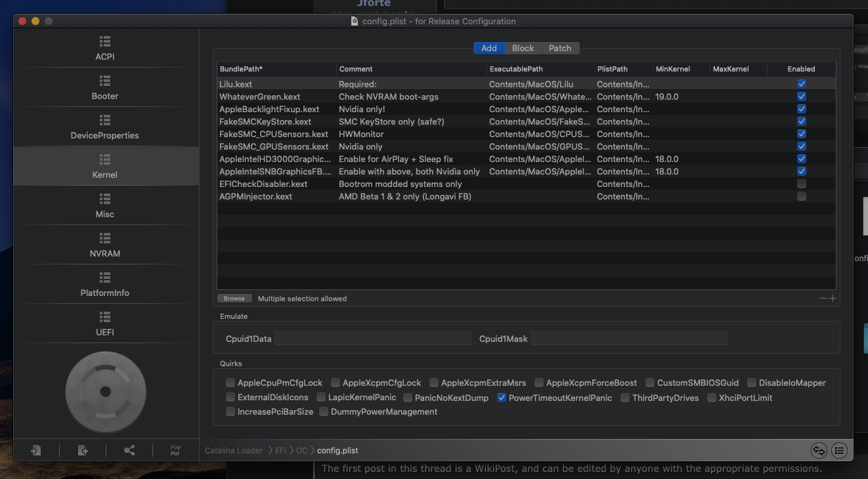Screen dimensions: 868x479
Task: Select the EFICheckDisabler.kext row name
Action: point(263,184)
